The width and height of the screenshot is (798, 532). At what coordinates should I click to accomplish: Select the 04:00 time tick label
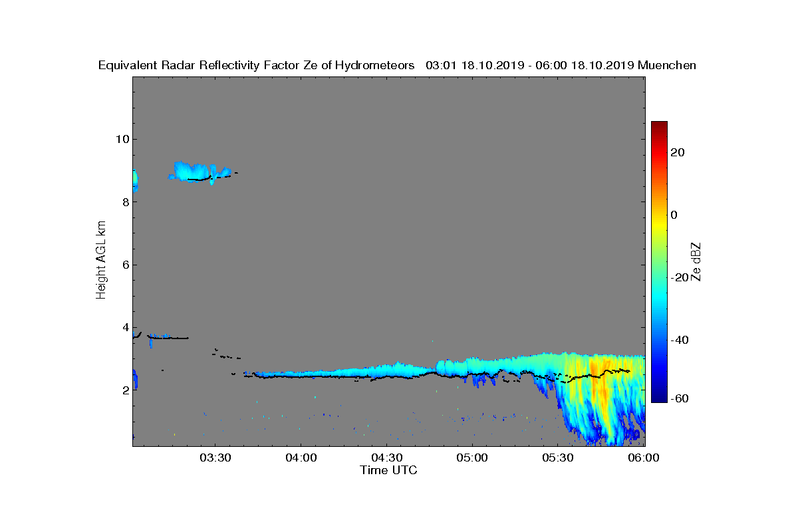[301, 458]
